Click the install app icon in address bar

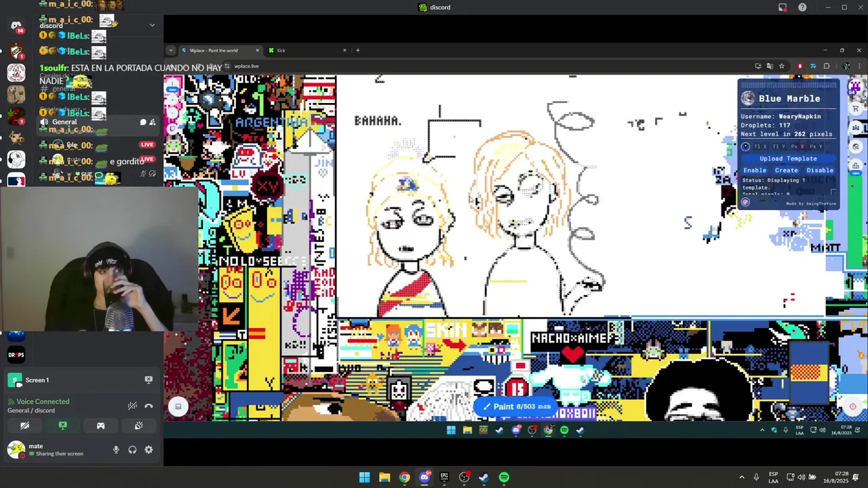[x=757, y=66]
